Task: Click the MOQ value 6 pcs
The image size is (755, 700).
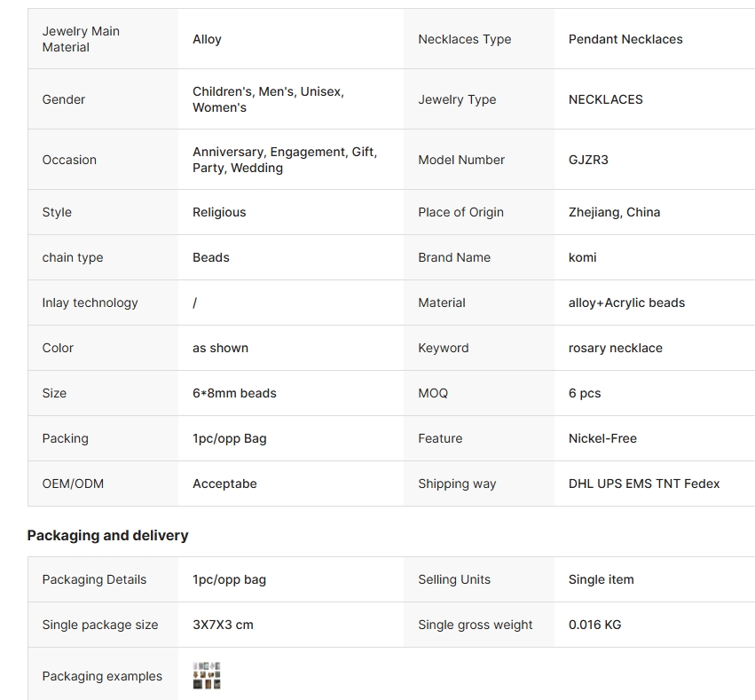Action: point(585,393)
